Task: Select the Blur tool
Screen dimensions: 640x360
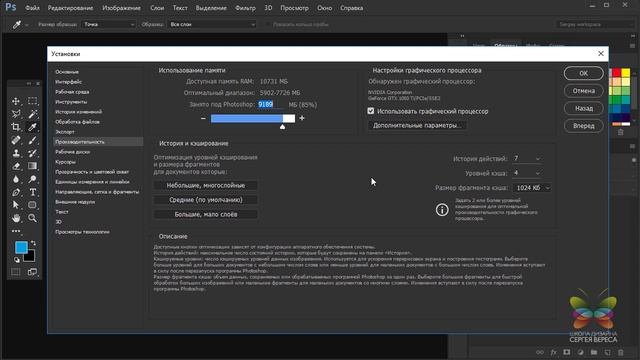Action: 16,179
